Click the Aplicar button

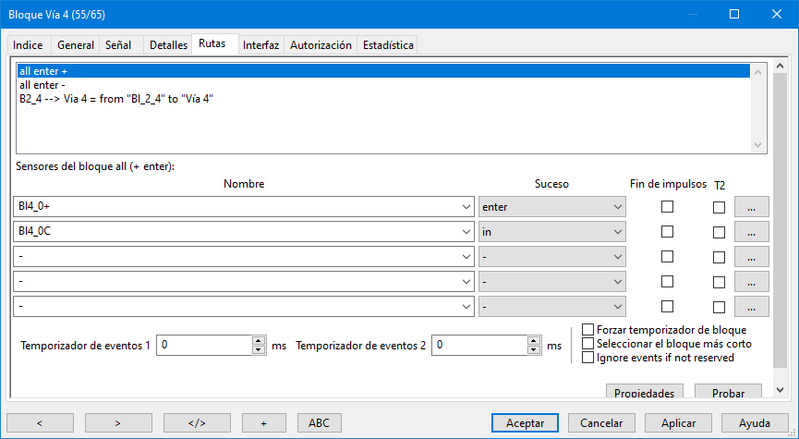pyautogui.click(x=678, y=423)
